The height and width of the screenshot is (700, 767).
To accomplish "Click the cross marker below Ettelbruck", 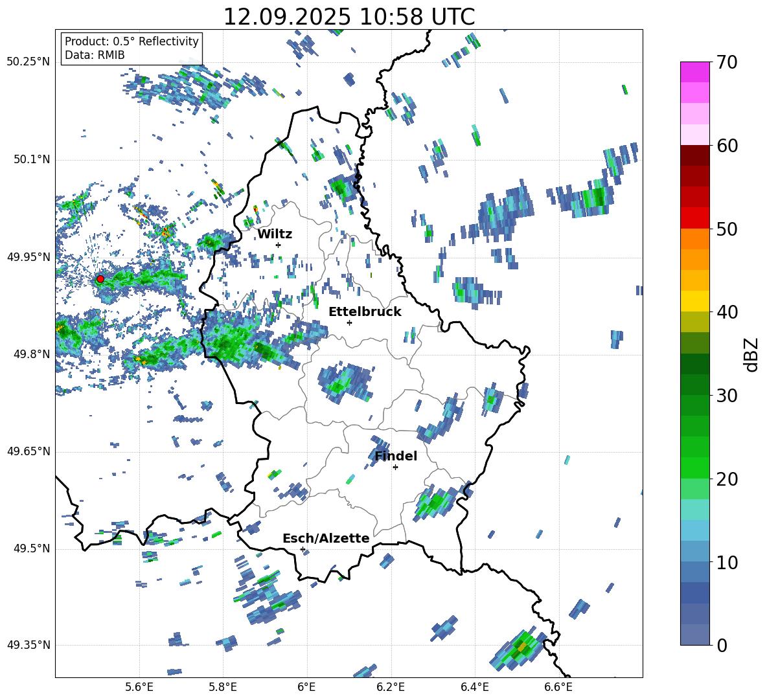I will (349, 322).
